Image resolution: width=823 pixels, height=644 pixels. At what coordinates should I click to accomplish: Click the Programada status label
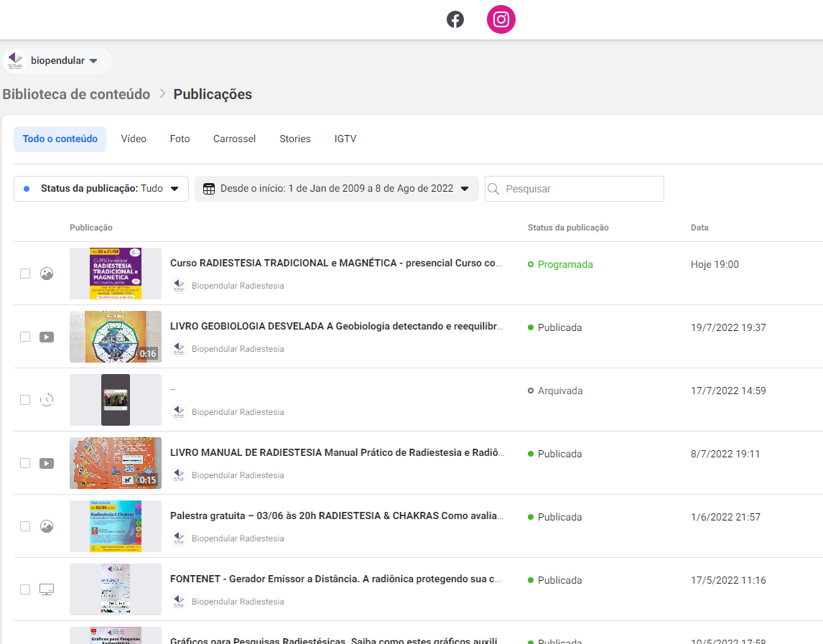[x=565, y=264]
